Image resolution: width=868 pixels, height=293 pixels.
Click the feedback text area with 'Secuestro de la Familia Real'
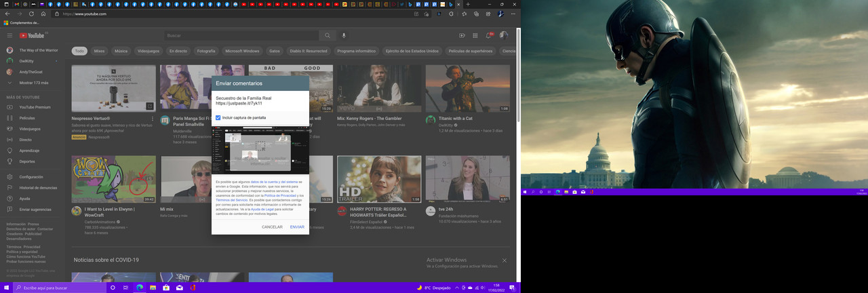(260, 101)
